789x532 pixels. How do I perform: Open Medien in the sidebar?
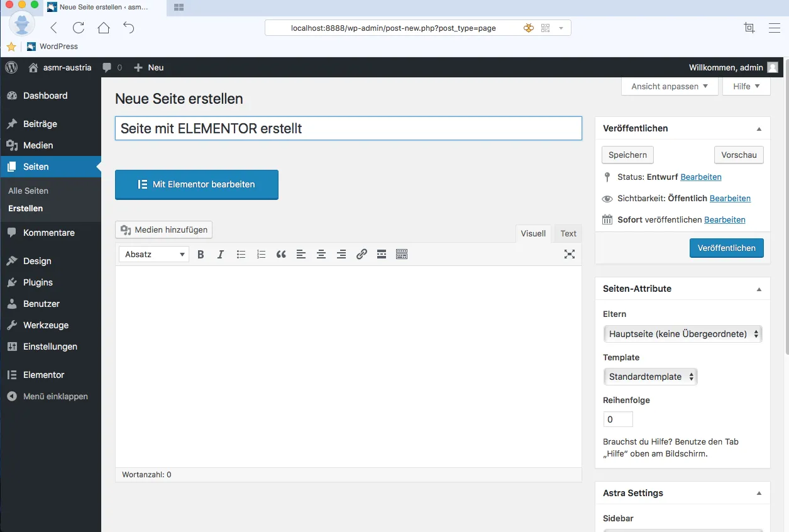50,145
